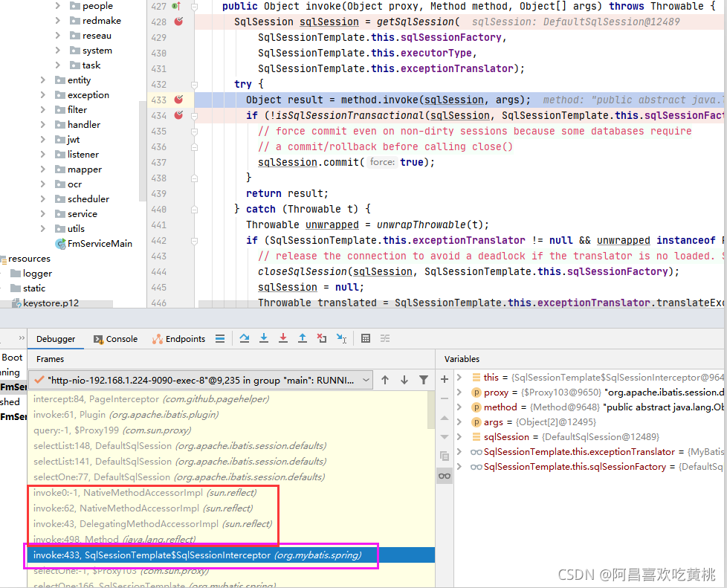The height and width of the screenshot is (588, 727).
Task: Select frame intercept:84, PageInterceptor
Action: coord(151,398)
